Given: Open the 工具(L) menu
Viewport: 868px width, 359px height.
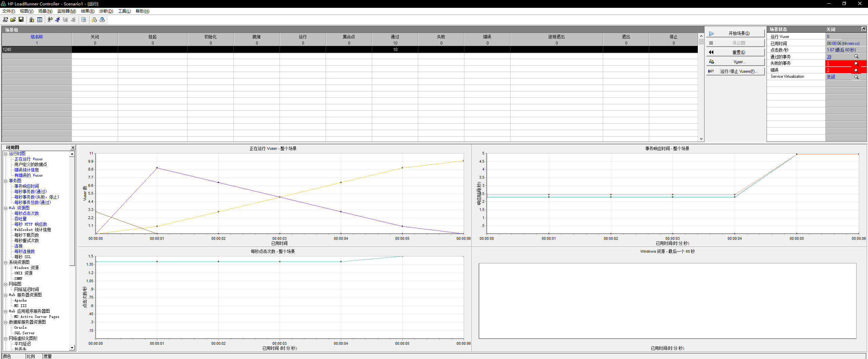Looking at the screenshot, I should click(124, 11).
